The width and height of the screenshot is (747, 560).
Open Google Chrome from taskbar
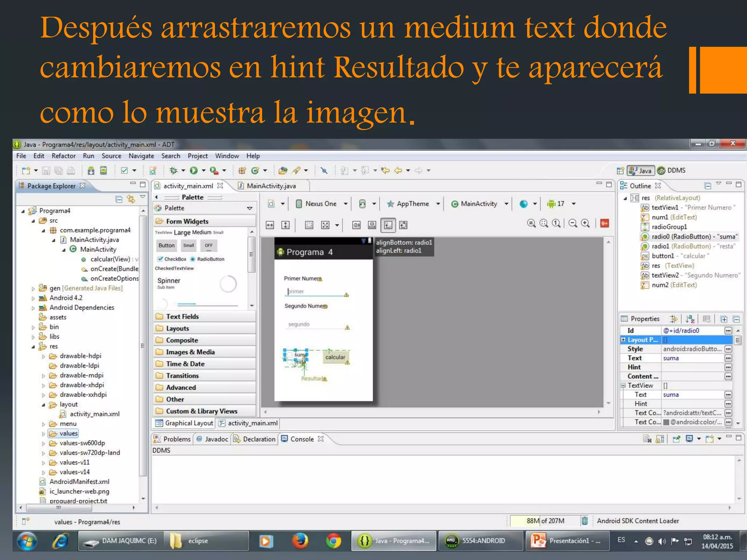coord(333,541)
